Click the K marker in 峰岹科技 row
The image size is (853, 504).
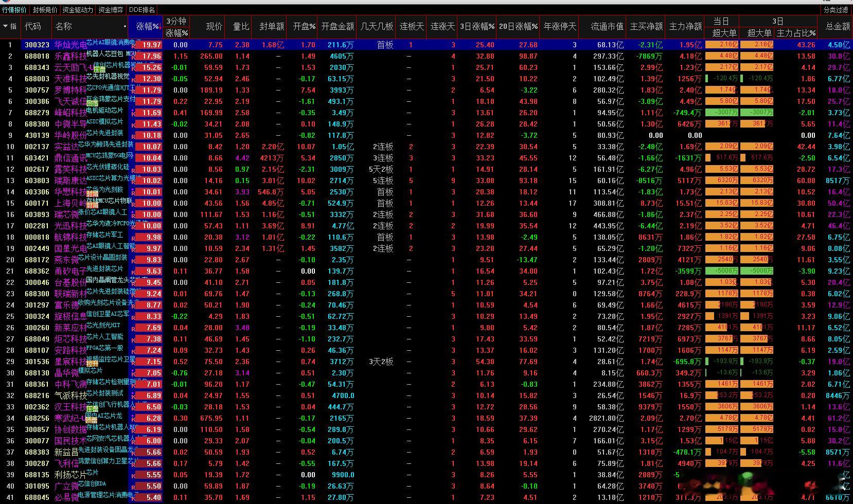pyautogui.click(x=134, y=114)
